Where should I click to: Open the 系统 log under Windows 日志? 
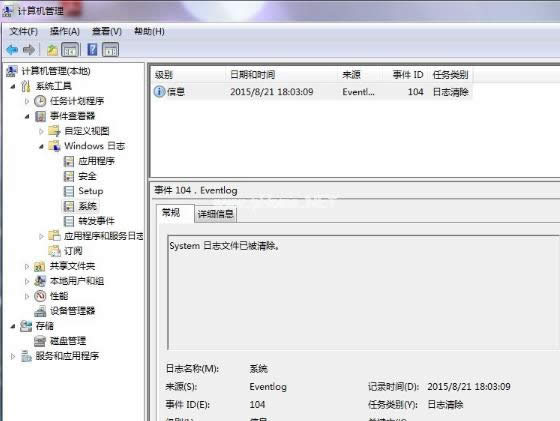[x=88, y=206]
